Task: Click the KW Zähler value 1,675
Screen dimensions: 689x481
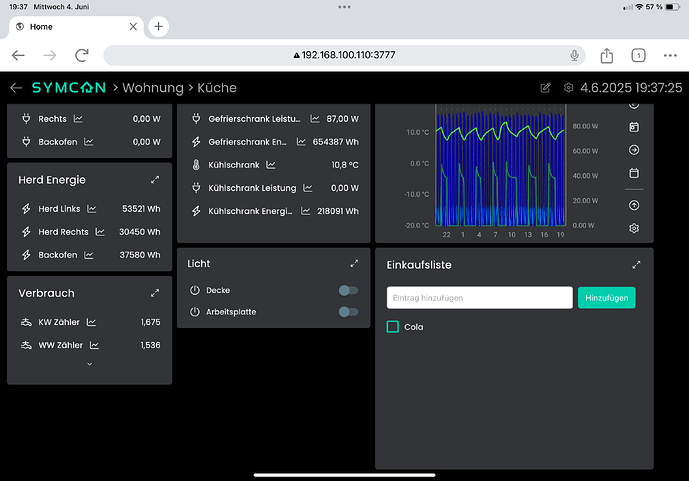Action: point(150,322)
